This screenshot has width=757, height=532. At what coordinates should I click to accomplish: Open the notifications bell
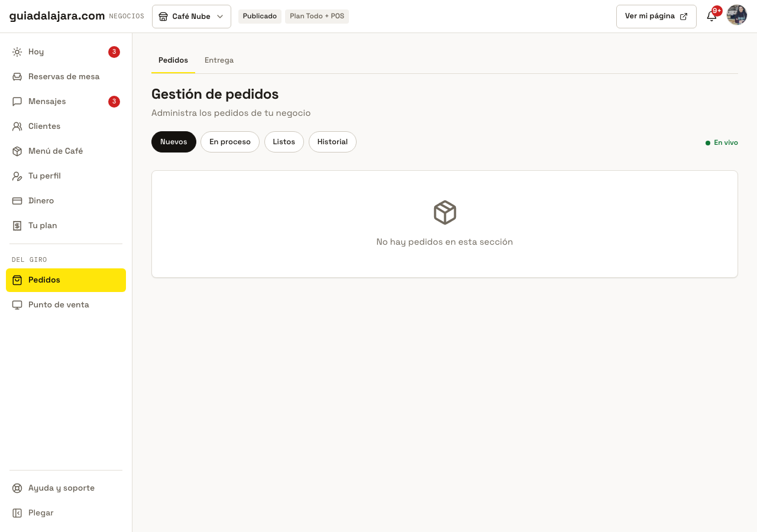[x=711, y=17]
